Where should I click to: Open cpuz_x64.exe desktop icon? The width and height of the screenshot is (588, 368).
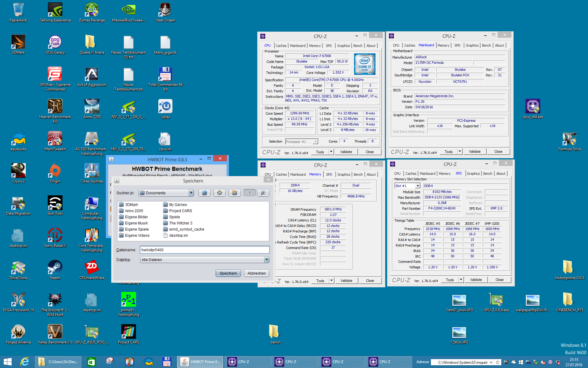[x=533, y=109]
